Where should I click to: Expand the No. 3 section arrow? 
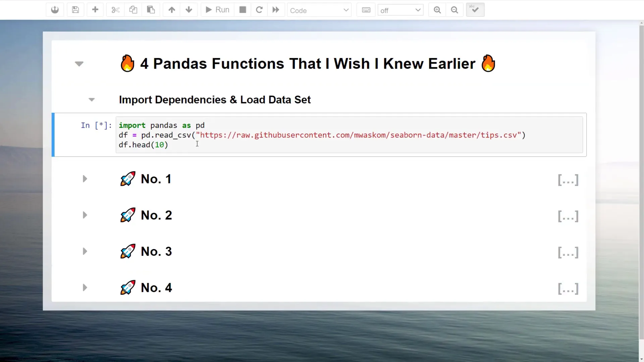pos(85,251)
